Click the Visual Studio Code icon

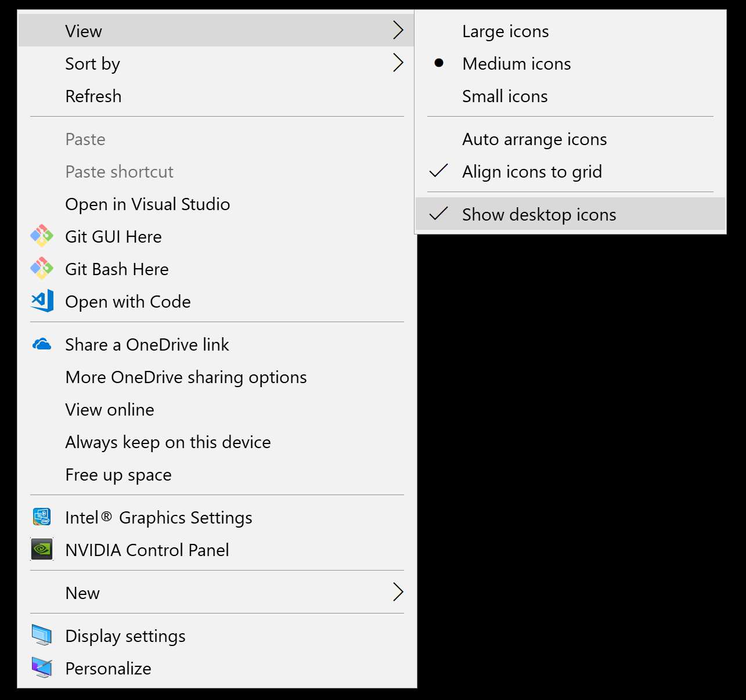42,301
